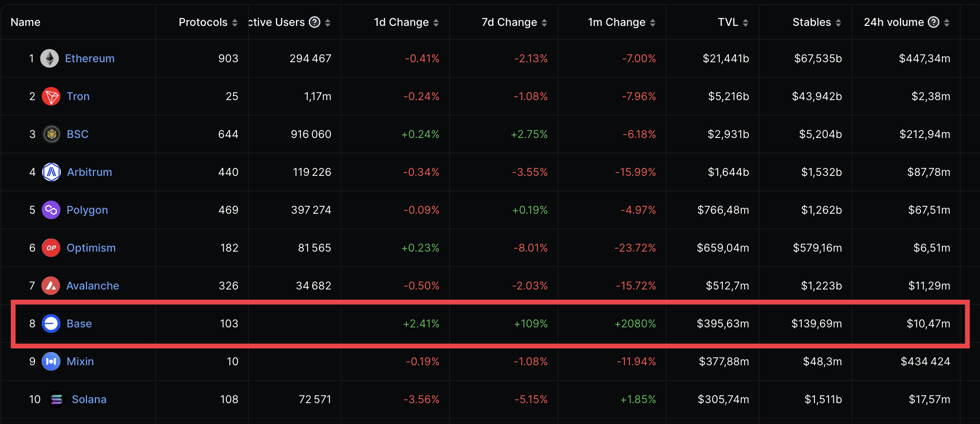Sort table by Stables arrows
The height and width of the screenshot is (424, 980).
(838, 23)
